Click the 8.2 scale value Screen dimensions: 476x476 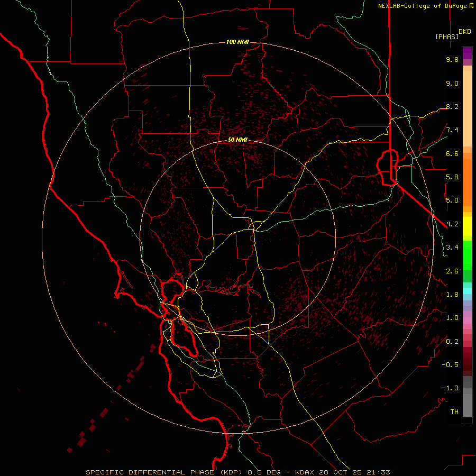(452, 106)
